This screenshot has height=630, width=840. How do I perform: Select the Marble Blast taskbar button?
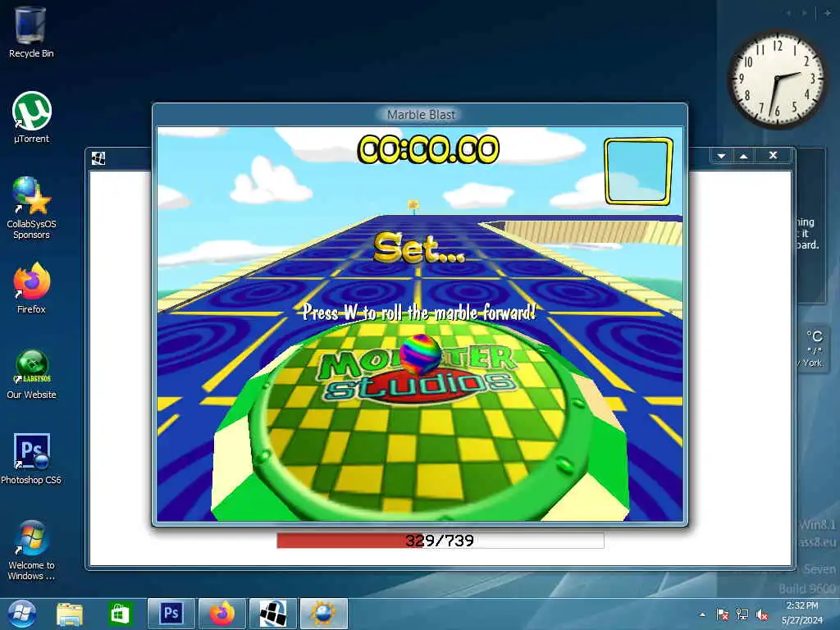323,614
